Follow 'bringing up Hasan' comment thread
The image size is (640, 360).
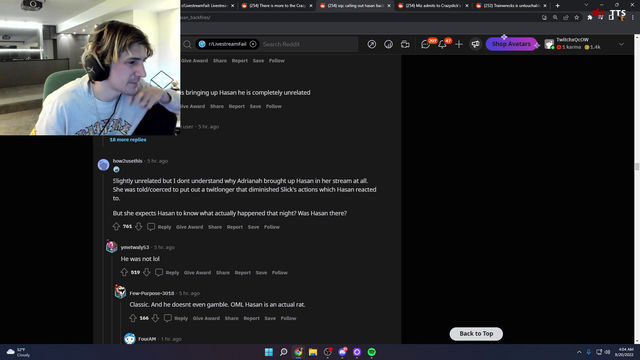point(274,106)
